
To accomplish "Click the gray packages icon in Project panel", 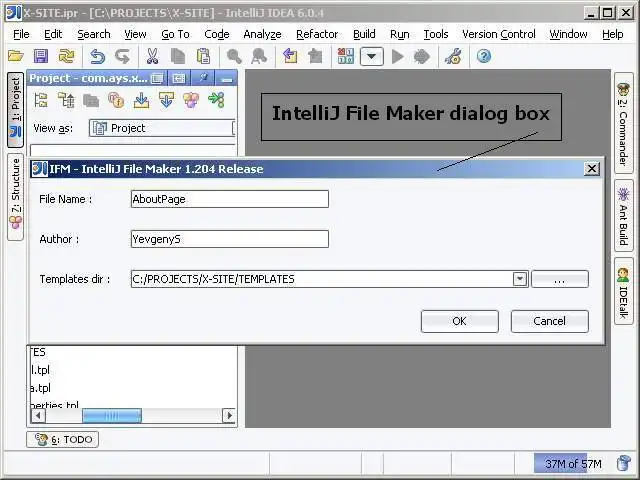I will coord(91,100).
